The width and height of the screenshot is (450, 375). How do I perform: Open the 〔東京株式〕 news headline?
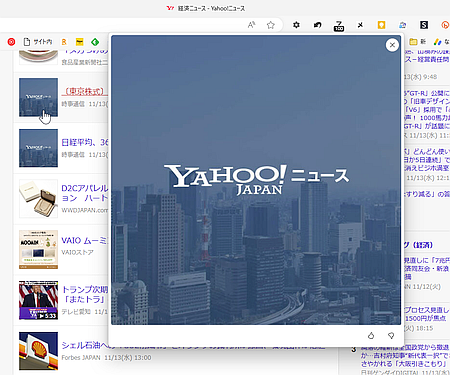85,91
